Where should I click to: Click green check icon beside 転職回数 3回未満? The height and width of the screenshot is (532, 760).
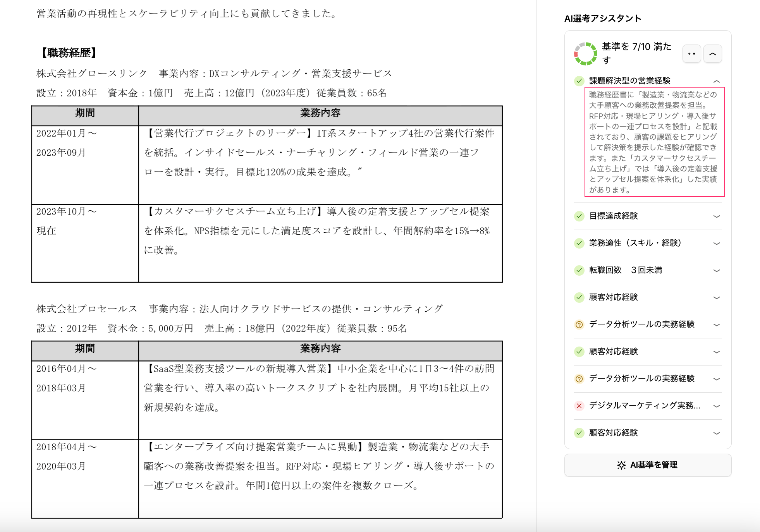pyautogui.click(x=579, y=270)
